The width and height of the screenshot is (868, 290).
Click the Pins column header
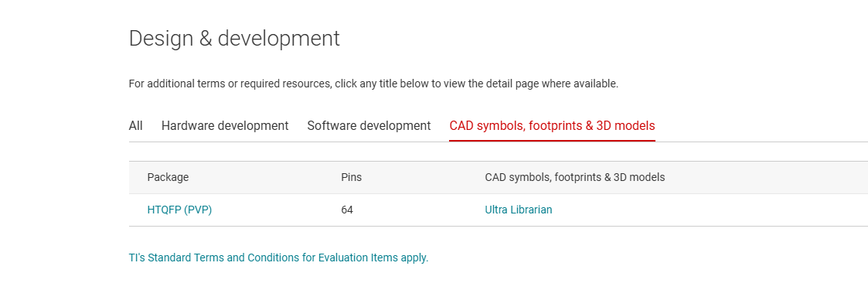point(352,178)
